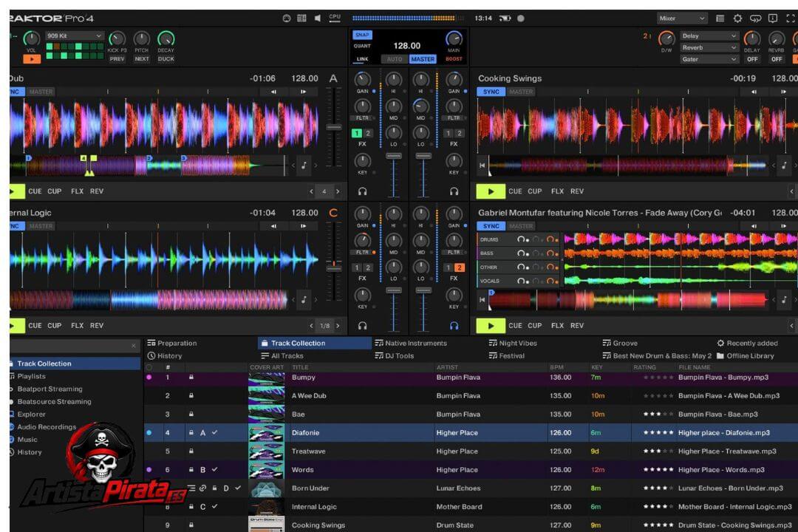This screenshot has height=532, width=798.
Task: Toggle SNAP in master panel
Action: click(362, 35)
